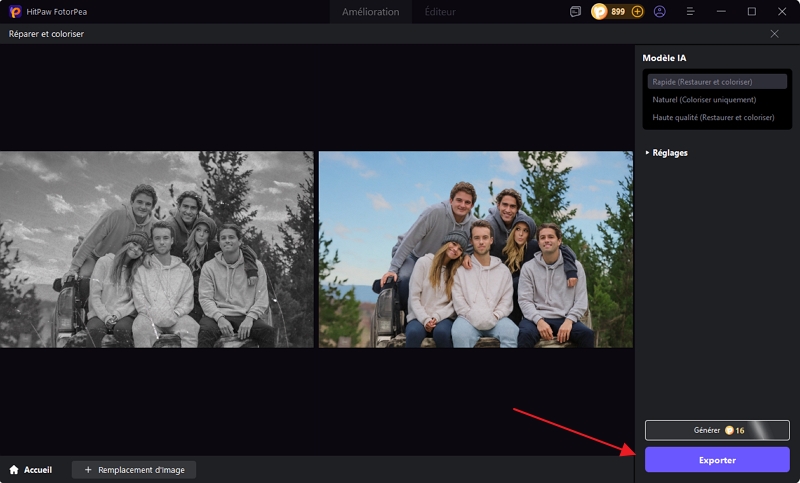The image size is (800, 483).
Task: Open the user account profile icon
Action: (x=660, y=12)
